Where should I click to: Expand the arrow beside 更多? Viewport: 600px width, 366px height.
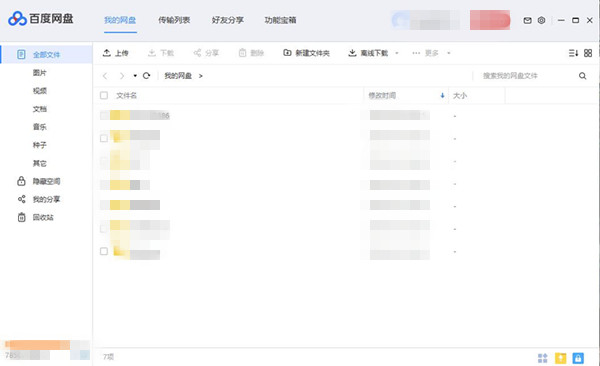(x=448, y=53)
